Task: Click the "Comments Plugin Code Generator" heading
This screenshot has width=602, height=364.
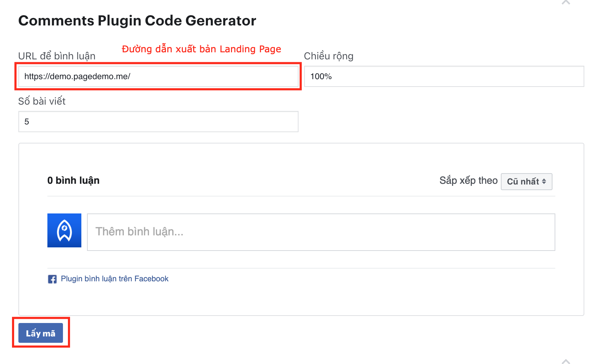Action: (x=137, y=21)
